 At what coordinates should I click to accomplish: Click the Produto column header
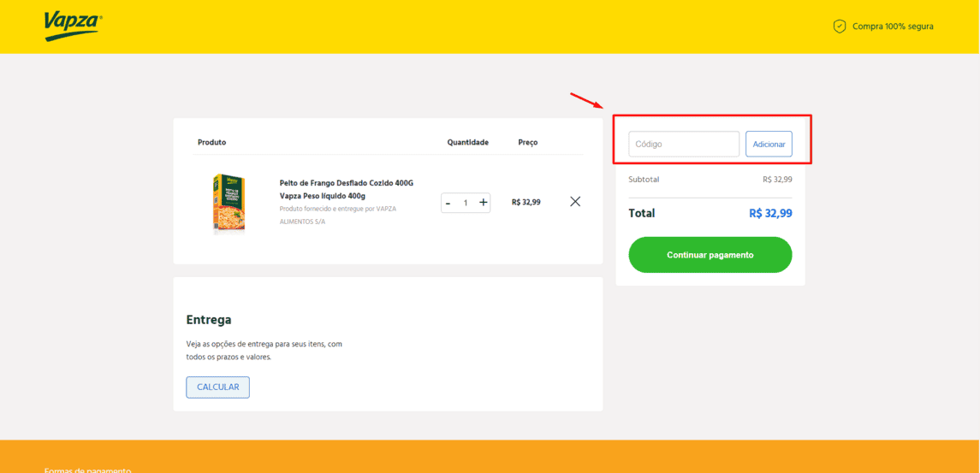coord(212,143)
